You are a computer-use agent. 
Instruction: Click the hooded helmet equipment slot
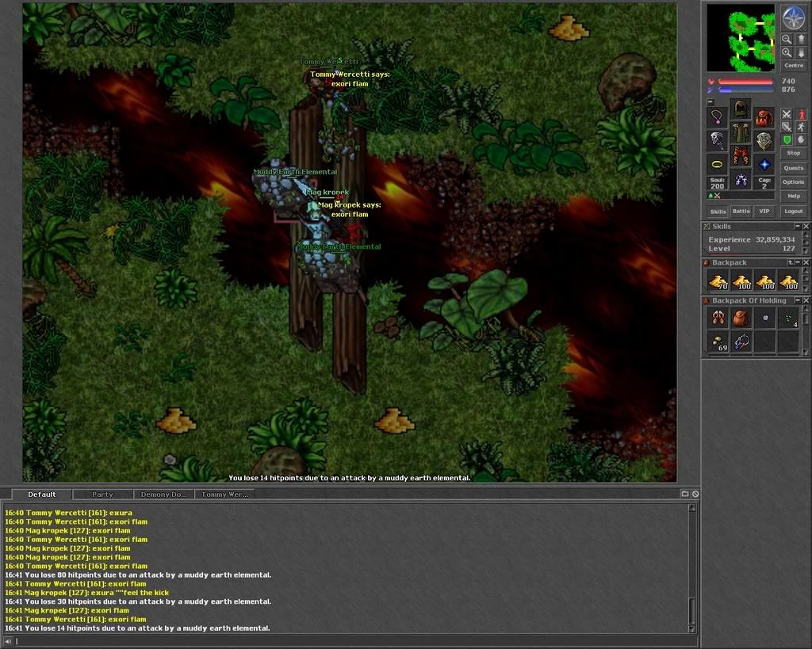tap(741, 109)
